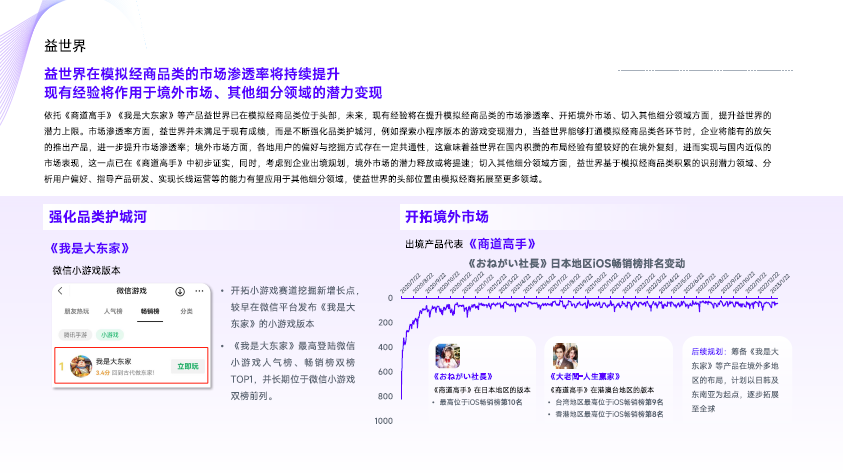Switch to the 人气榜 tab
The image size is (843, 474).
click(113, 311)
